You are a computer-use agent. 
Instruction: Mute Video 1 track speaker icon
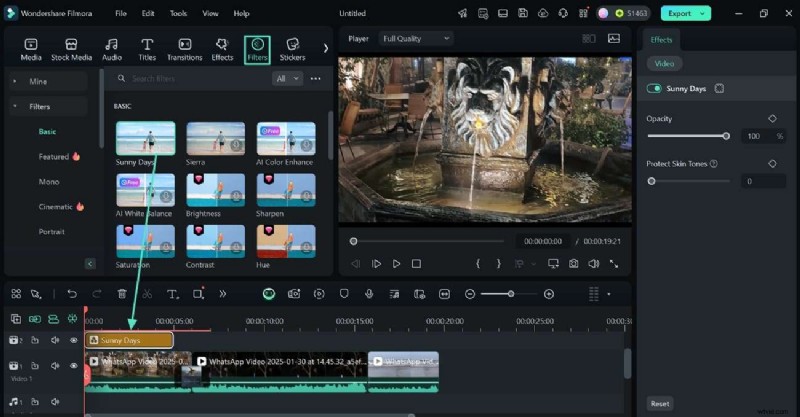[55, 365]
